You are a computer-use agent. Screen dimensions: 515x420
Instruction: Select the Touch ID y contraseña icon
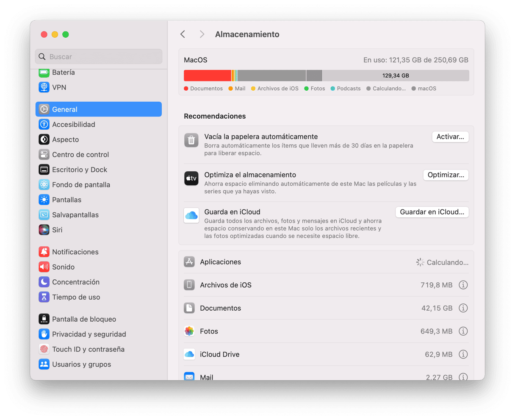44,349
